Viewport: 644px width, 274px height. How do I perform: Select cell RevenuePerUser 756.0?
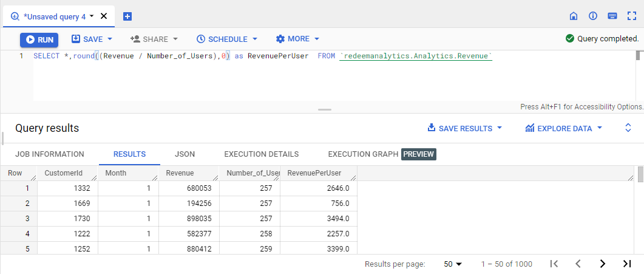click(318, 204)
